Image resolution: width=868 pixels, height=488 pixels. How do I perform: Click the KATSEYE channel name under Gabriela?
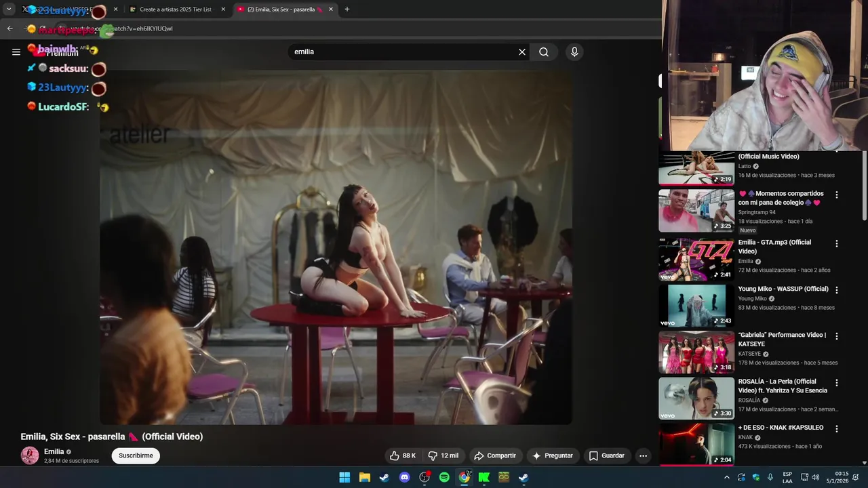[x=749, y=354]
